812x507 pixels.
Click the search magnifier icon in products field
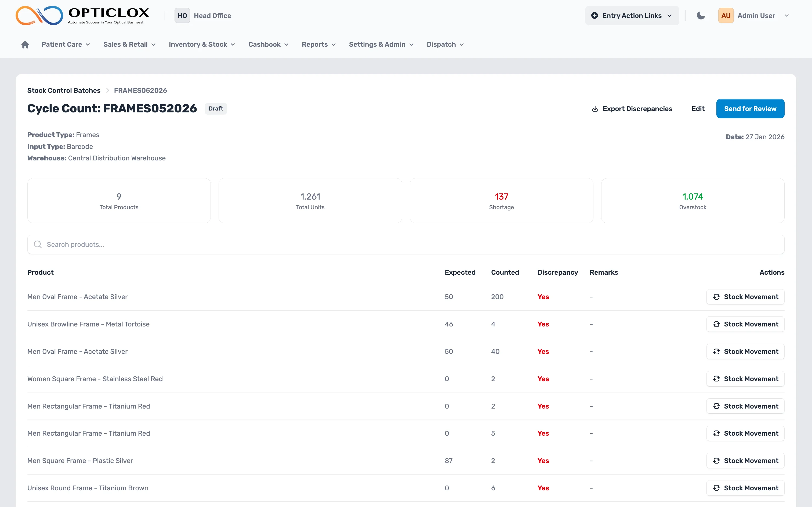[38, 244]
